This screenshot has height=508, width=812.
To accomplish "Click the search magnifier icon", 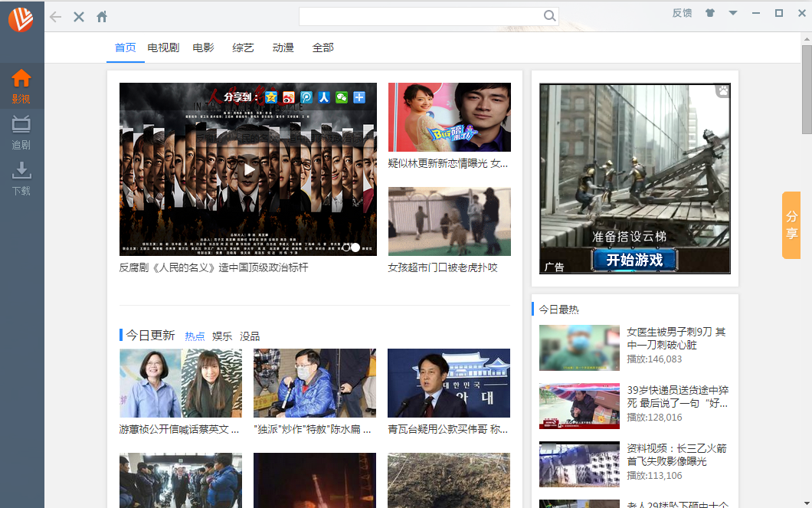I will coord(549,16).
